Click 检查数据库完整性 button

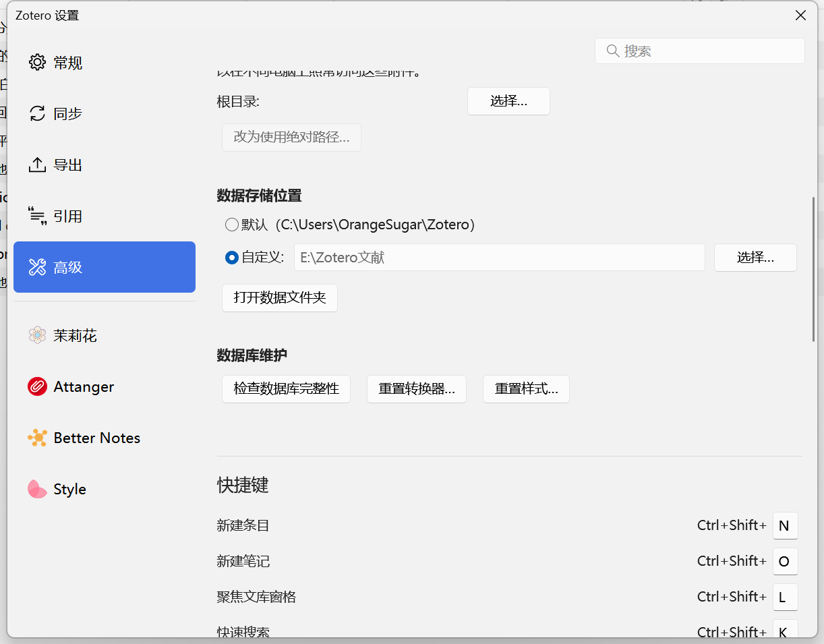pyautogui.click(x=286, y=389)
